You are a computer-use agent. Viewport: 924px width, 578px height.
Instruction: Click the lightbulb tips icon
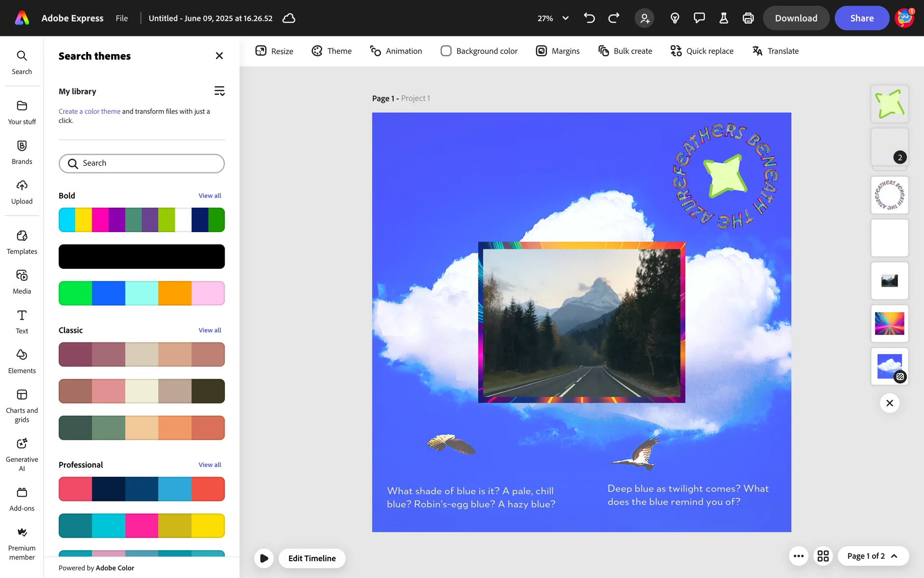675,18
